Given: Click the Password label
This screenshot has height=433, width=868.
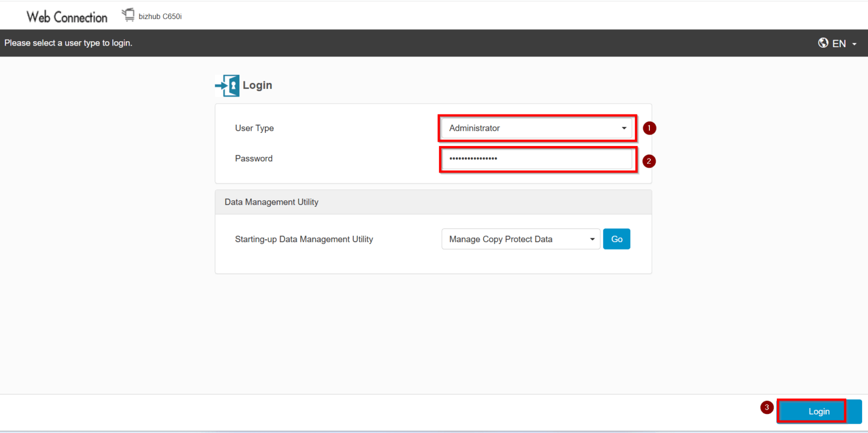Looking at the screenshot, I should pyautogui.click(x=253, y=158).
